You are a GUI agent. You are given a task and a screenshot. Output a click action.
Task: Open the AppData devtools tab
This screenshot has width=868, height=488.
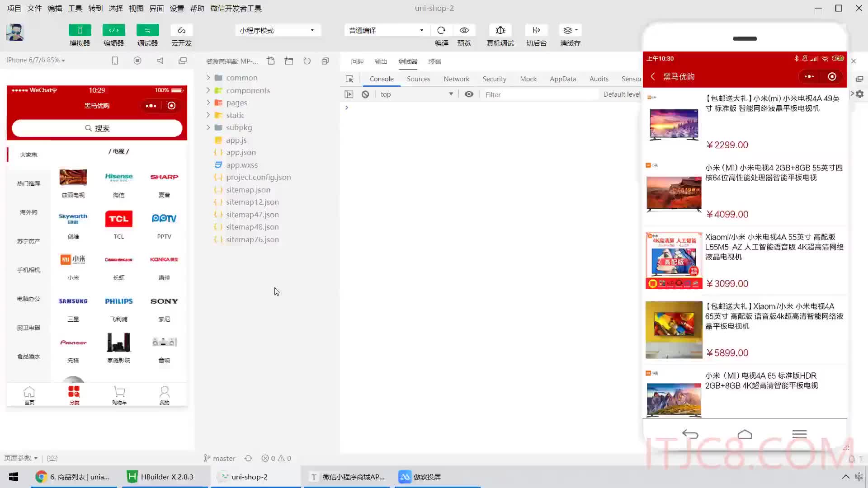point(563,79)
